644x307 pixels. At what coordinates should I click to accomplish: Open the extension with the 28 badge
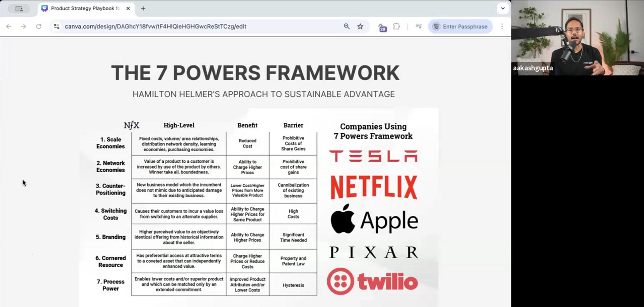[383, 27]
